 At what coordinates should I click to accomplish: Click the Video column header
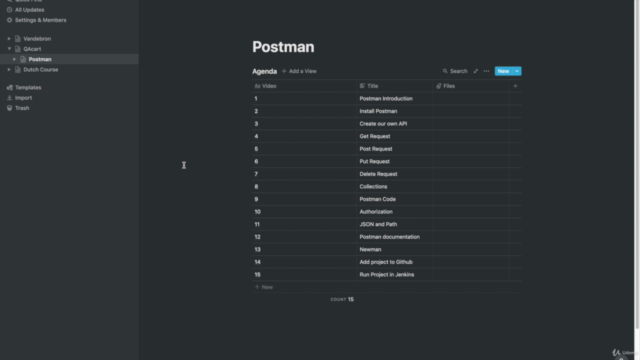[x=304, y=86]
